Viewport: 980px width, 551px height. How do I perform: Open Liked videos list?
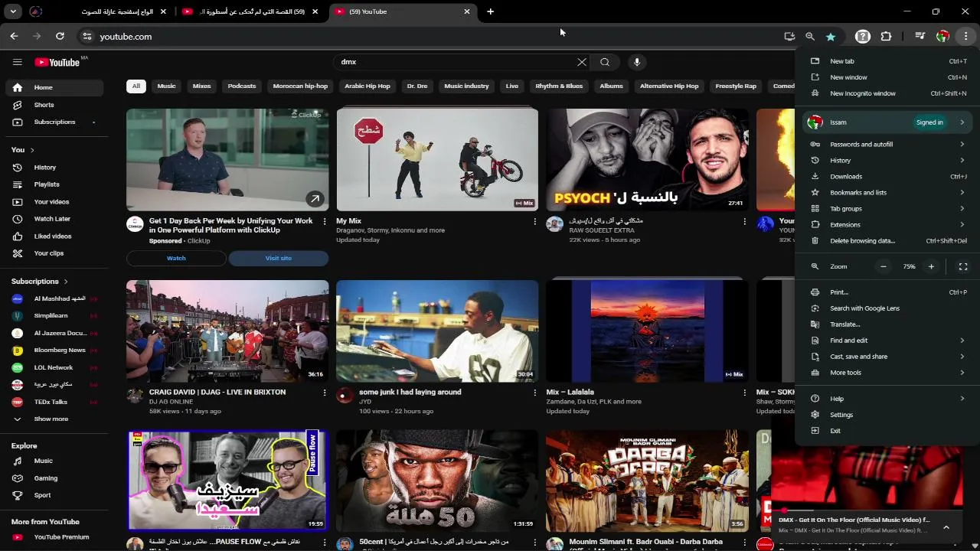(x=54, y=236)
